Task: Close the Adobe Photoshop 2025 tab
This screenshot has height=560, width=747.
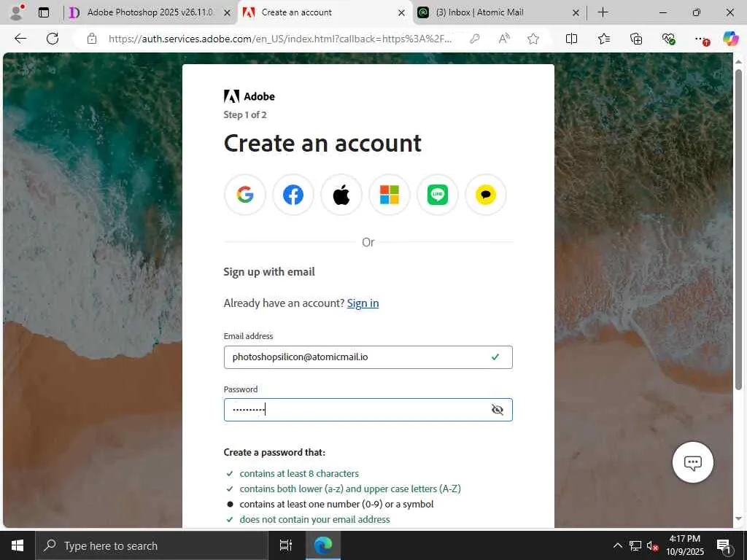Action: (x=228, y=13)
